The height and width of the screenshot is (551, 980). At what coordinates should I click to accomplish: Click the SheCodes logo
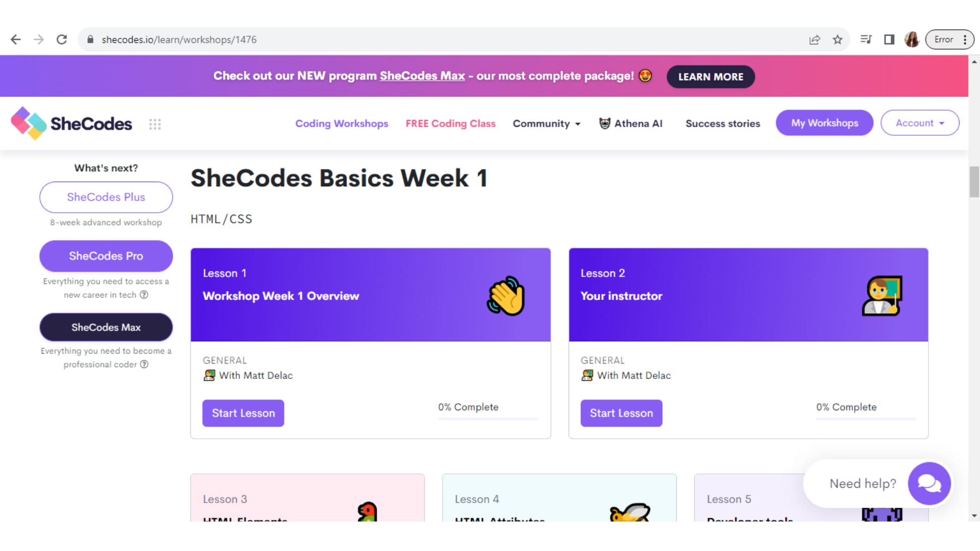click(x=71, y=123)
